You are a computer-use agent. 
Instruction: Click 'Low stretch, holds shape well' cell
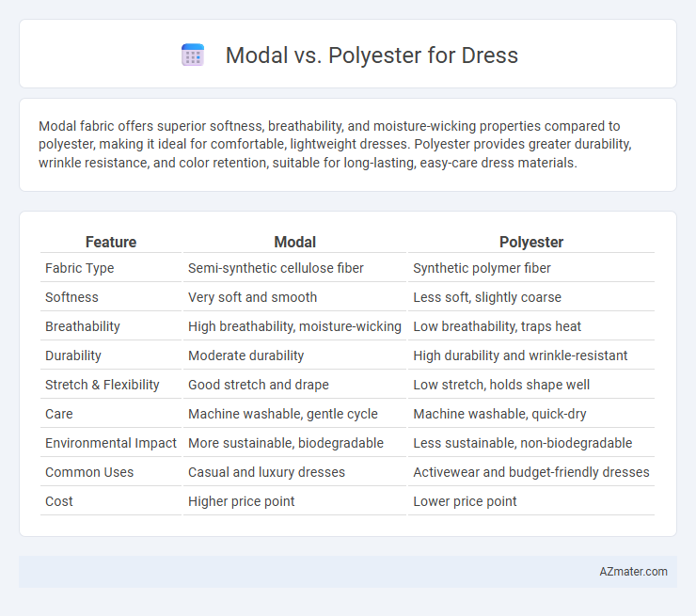pyautogui.click(x=501, y=385)
